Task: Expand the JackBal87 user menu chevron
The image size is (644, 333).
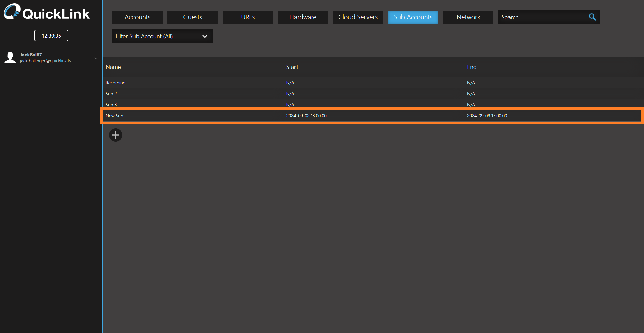Action: [96, 58]
